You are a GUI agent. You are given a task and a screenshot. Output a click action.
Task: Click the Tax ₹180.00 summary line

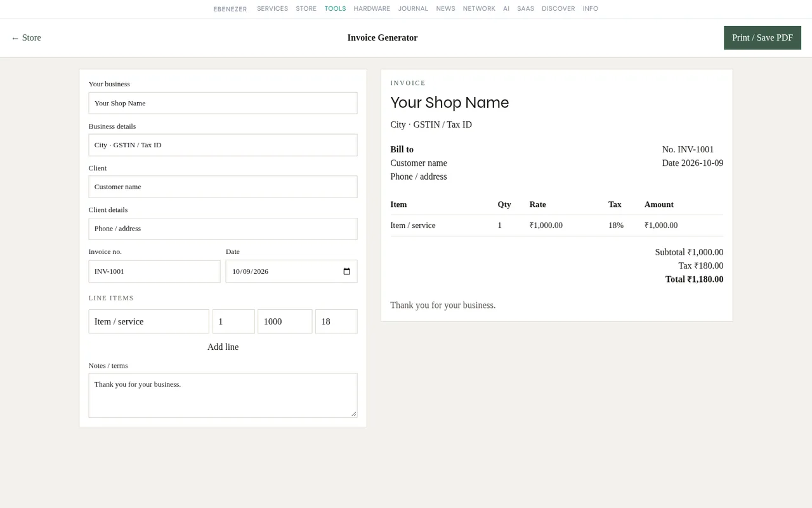pos(701,265)
